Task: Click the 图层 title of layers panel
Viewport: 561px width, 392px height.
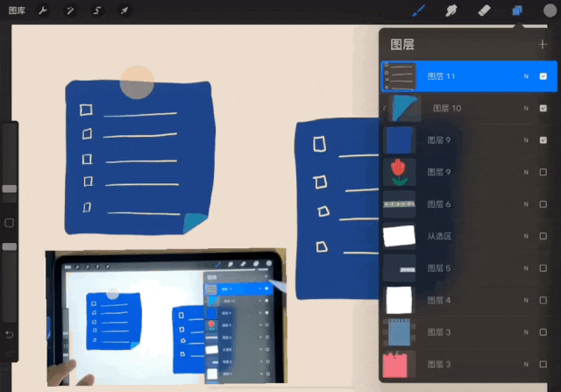Action: [x=402, y=45]
